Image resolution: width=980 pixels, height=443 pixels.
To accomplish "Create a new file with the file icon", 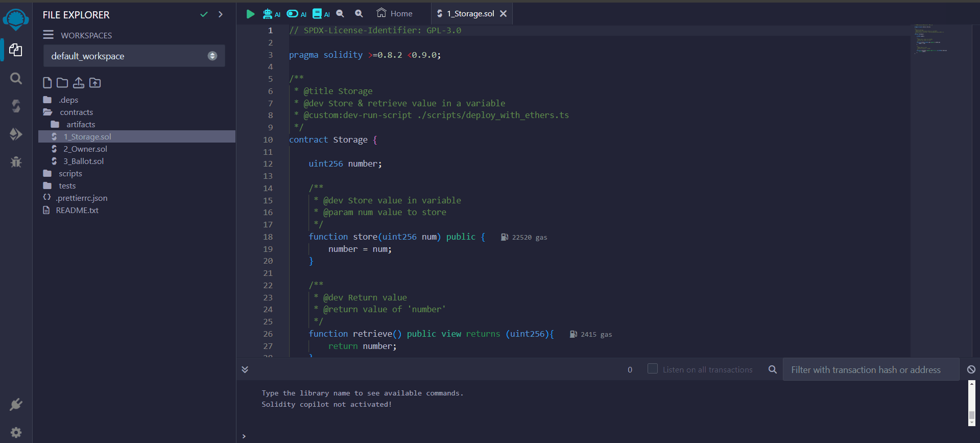I will coord(47,83).
